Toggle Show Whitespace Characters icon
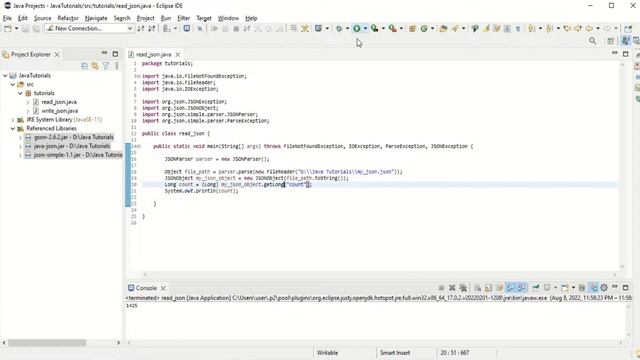640x360 pixels. (518, 29)
